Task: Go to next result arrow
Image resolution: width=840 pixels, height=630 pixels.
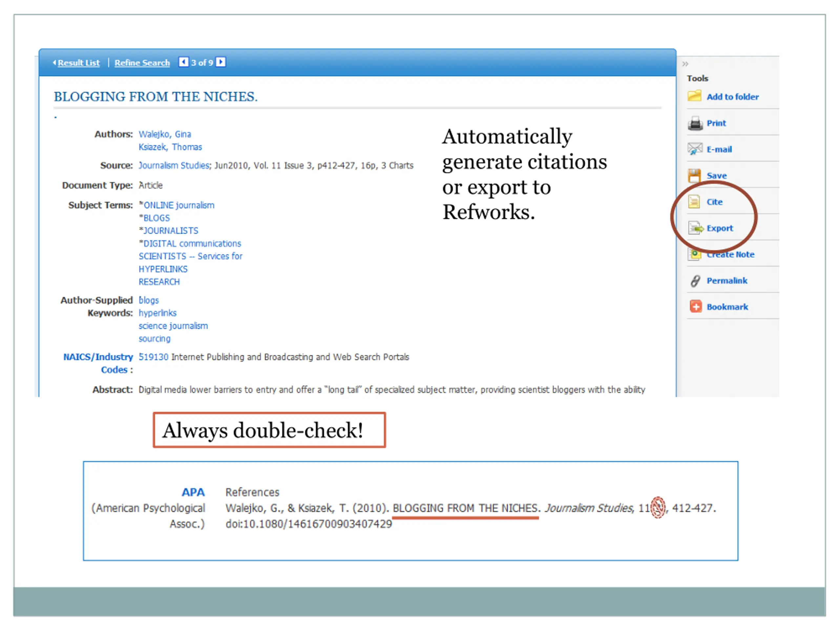Action: [x=220, y=62]
